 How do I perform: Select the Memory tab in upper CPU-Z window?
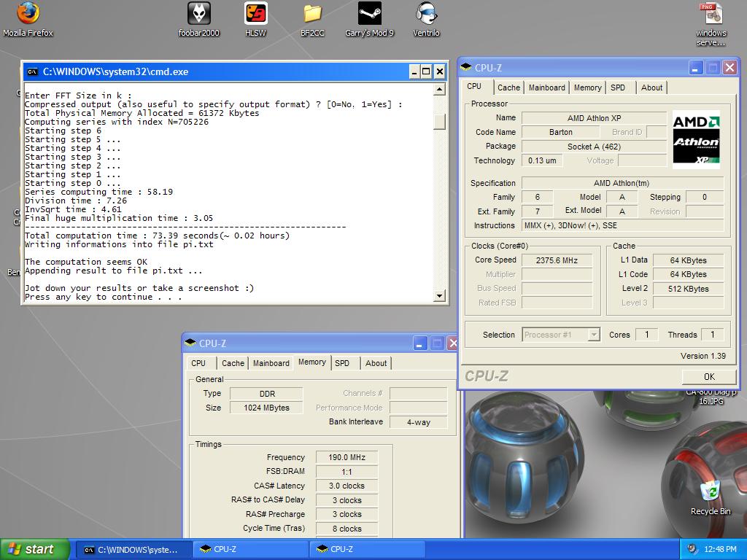coord(587,87)
